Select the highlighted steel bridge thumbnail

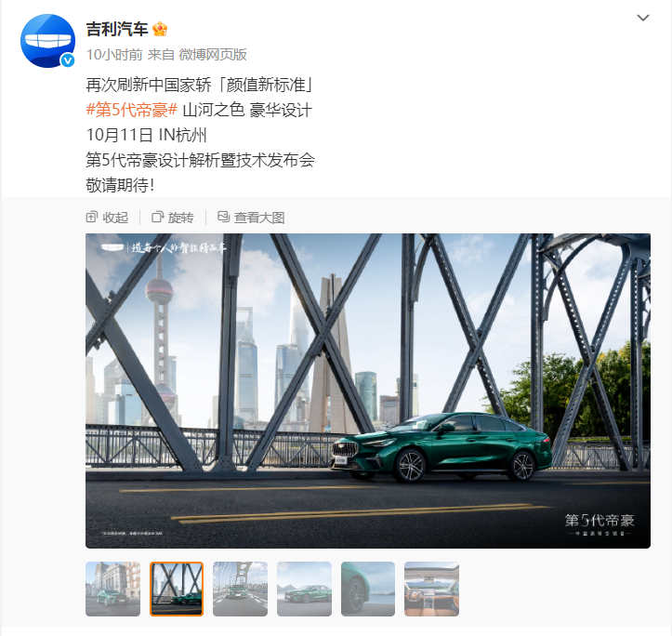click(177, 589)
